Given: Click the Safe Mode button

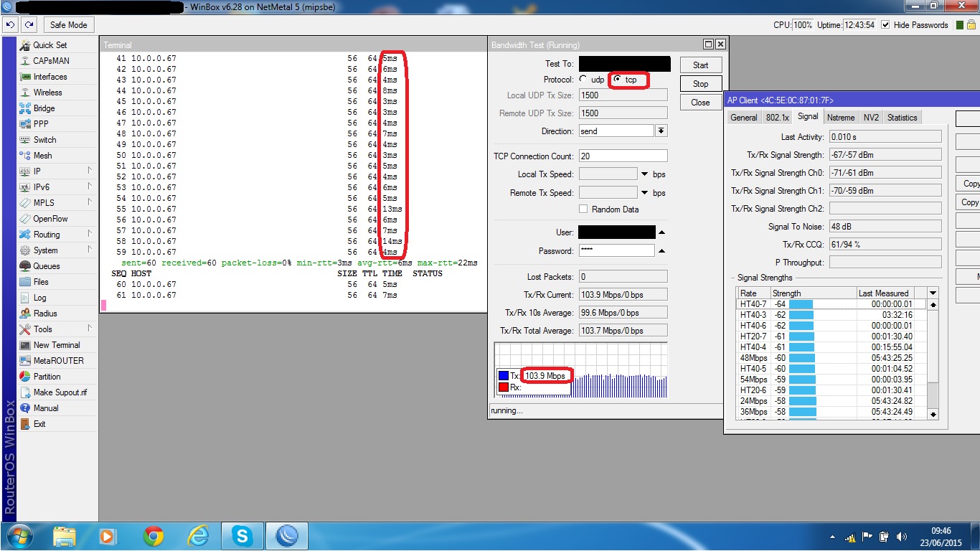Looking at the screenshot, I should coord(68,24).
